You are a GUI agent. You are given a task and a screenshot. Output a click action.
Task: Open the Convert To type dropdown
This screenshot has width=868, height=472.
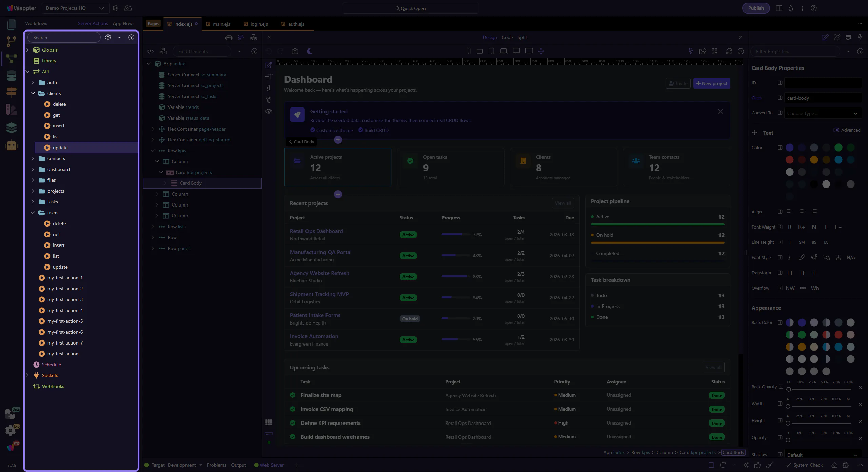(x=823, y=113)
